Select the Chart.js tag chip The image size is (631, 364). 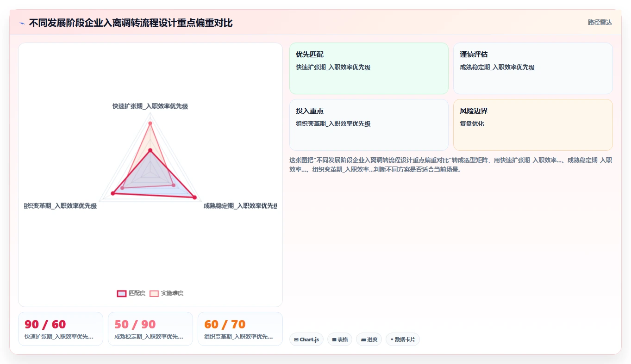(x=306, y=339)
